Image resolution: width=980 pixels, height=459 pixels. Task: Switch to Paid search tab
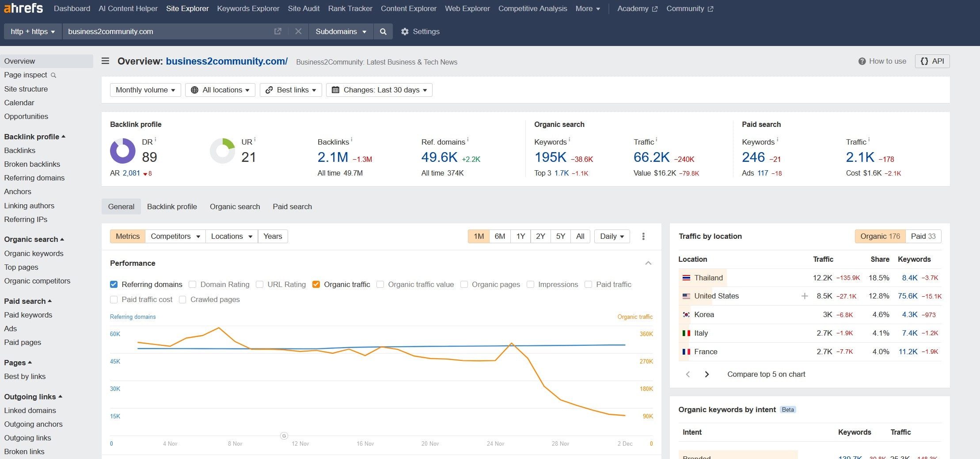point(292,207)
